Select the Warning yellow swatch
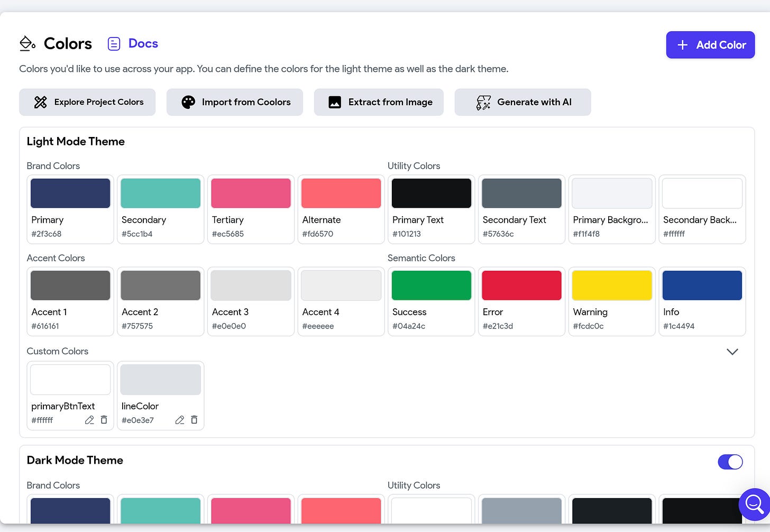The image size is (770, 532). (612, 286)
